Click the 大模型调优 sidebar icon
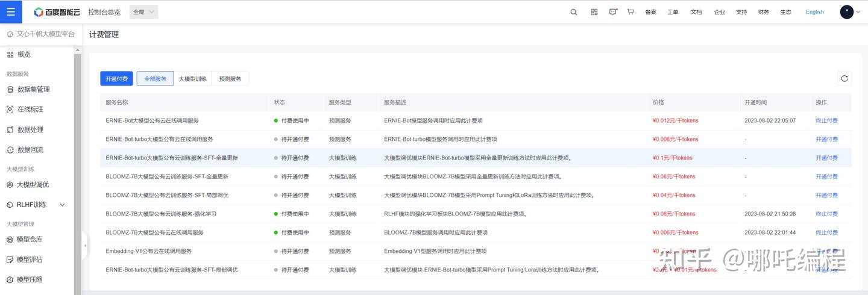868x295 pixels. tap(10, 184)
